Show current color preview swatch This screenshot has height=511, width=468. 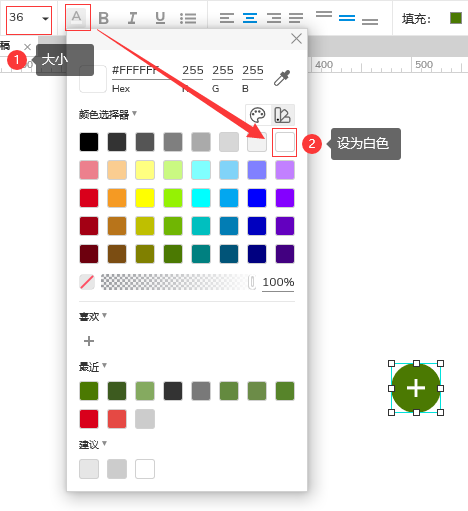click(x=93, y=79)
